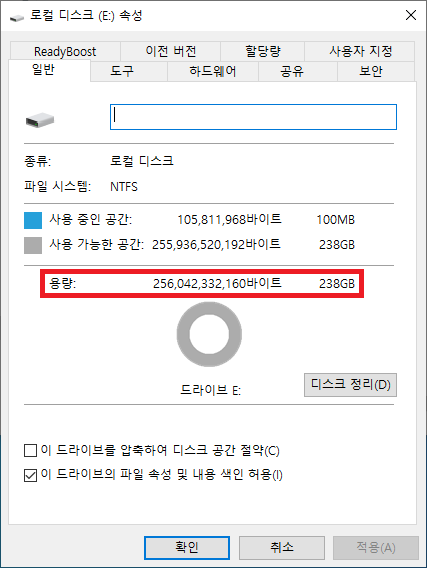Switch to the 하드웨어 tab
Viewport: 427px width, 568px height.
pyautogui.click(x=213, y=71)
